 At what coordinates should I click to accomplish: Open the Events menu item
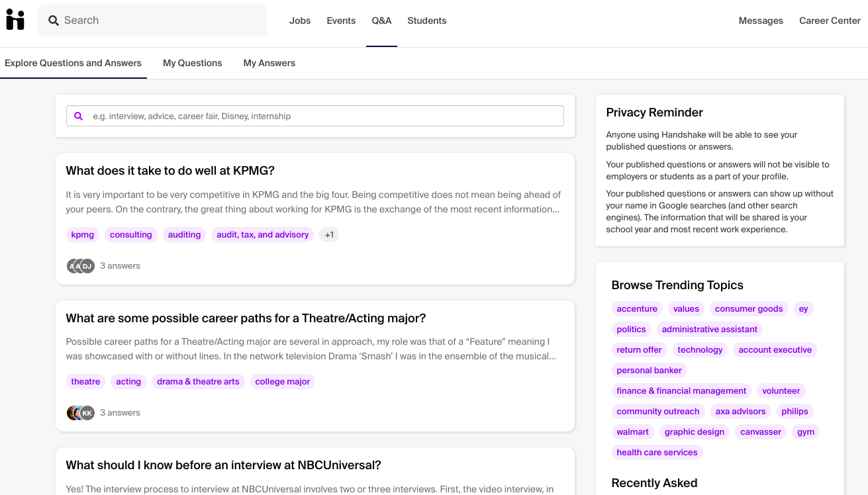(341, 21)
